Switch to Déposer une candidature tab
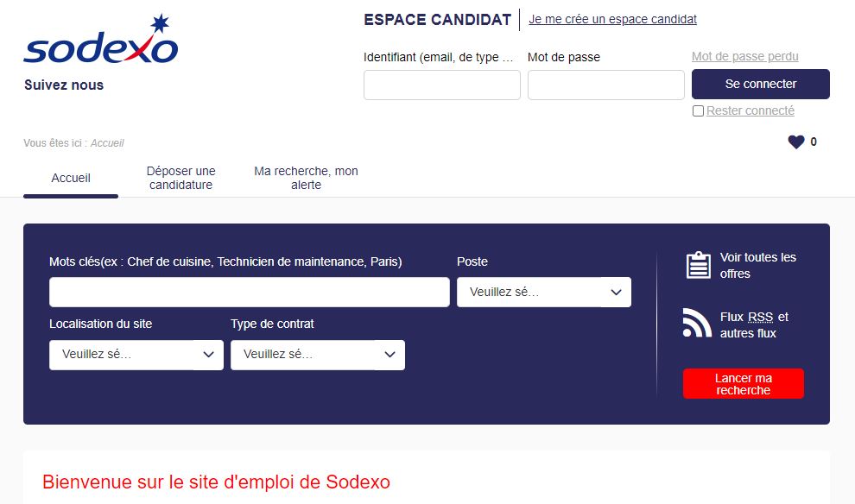This screenshot has height=504, width=855. coord(181,178)
